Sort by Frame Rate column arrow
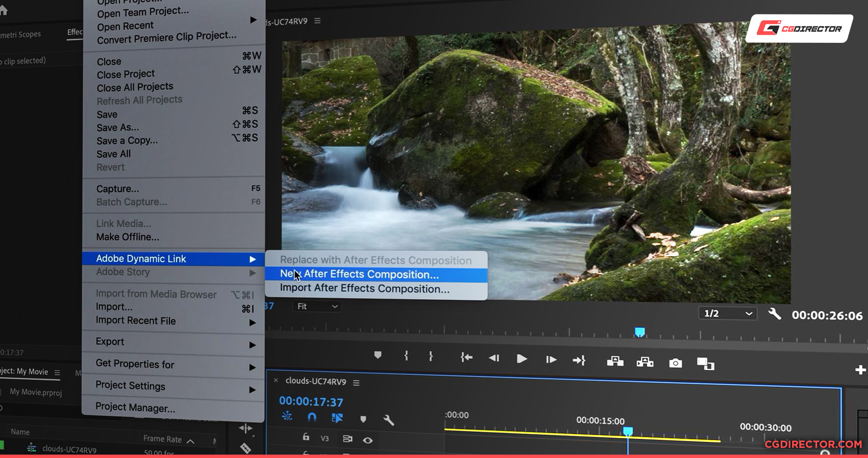 (191, 441)
